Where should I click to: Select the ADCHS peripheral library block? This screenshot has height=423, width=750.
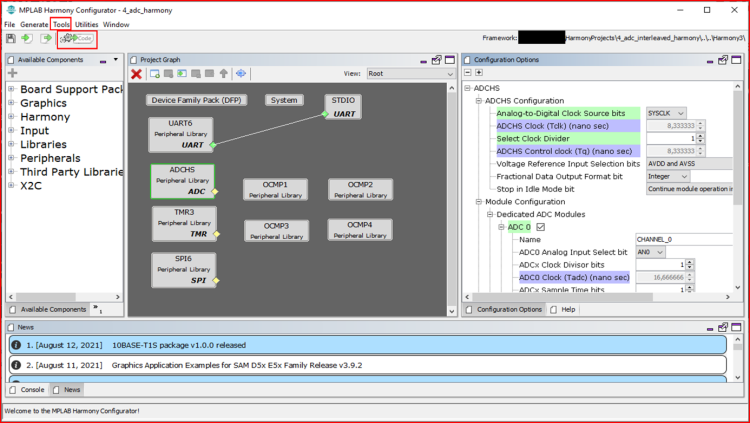coord(182,181)
